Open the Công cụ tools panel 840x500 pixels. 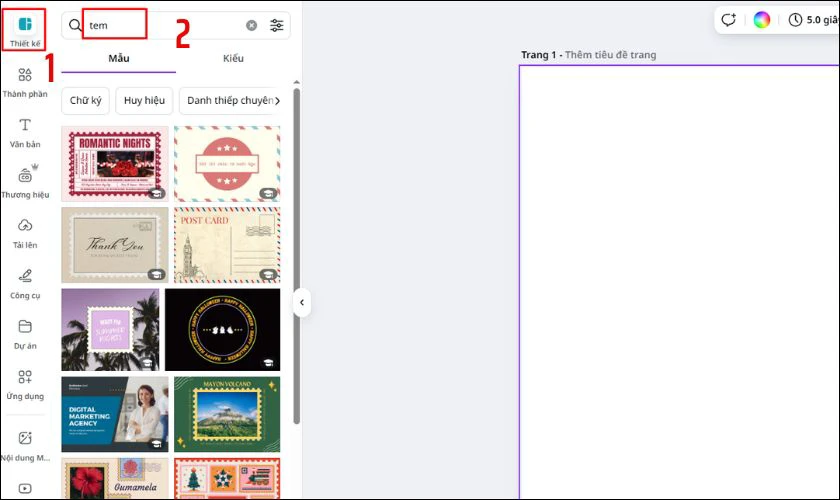pyautogui.click(x=25, y=283)
